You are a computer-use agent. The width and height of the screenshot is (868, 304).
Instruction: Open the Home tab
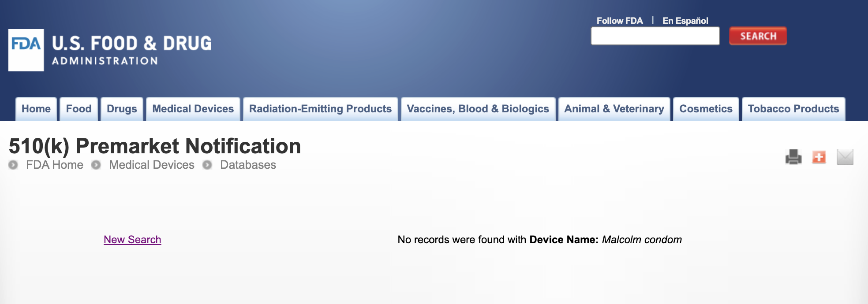pos(36,109)
